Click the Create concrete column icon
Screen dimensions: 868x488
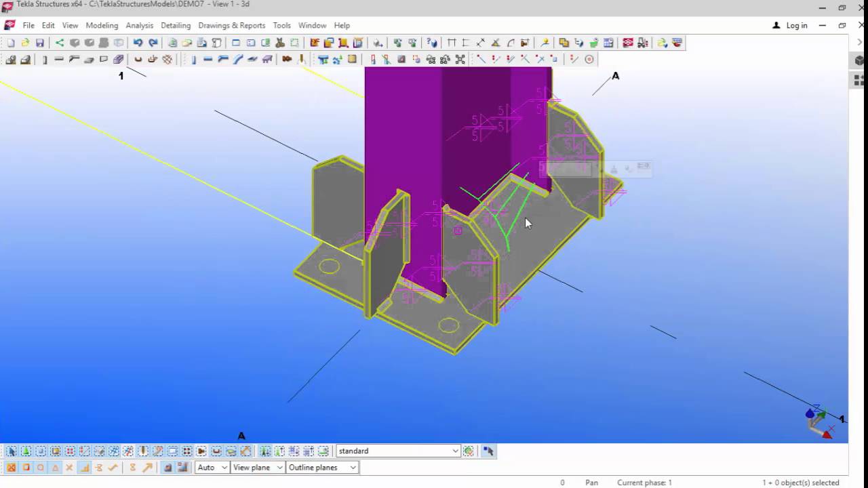click(x=45, y=60)
